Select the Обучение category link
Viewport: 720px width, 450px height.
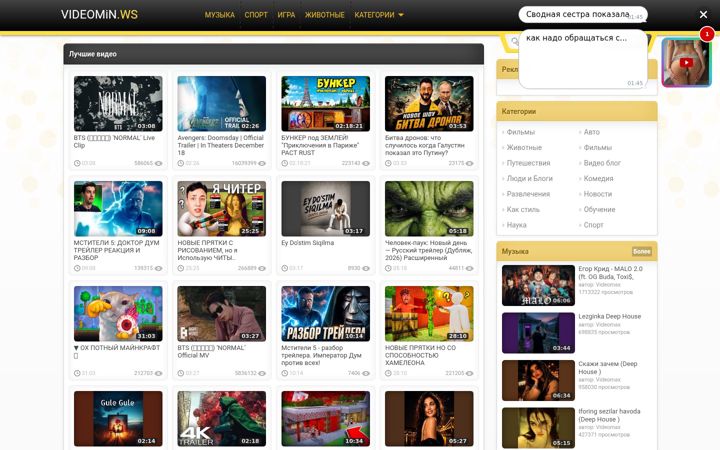pyautogui.click(x=599, y=209)
